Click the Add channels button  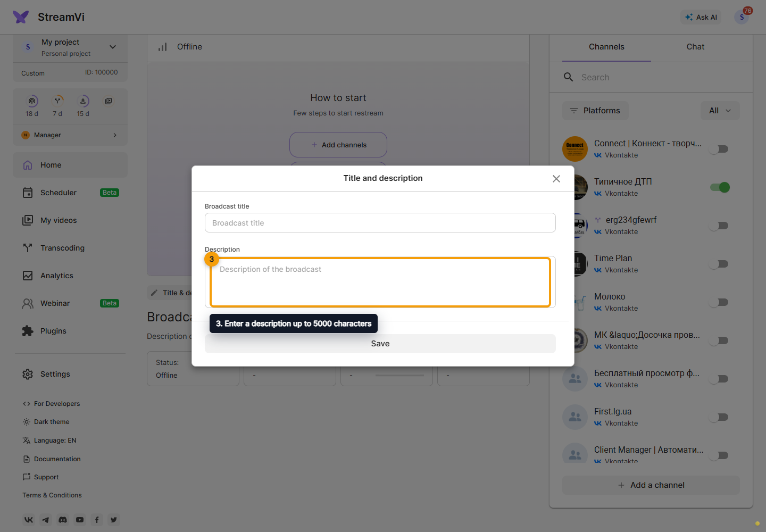[x=338, y=145]
